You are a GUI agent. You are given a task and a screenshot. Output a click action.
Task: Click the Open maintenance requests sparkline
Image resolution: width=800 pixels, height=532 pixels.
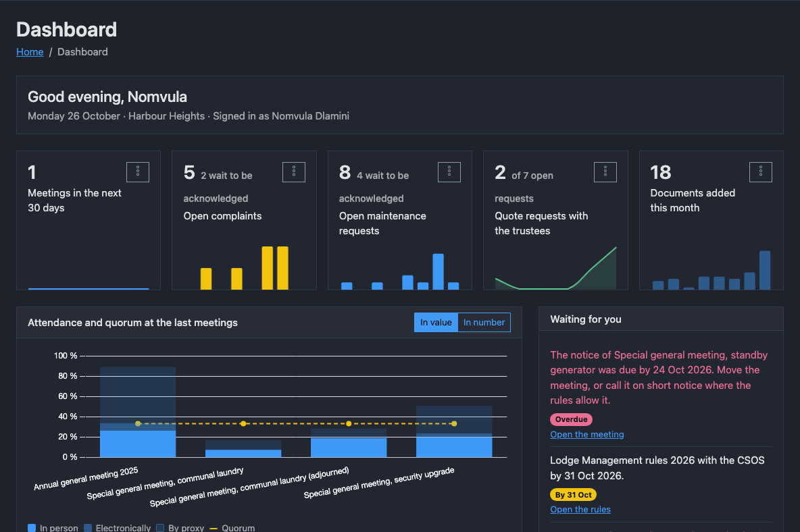pos(400,271)
